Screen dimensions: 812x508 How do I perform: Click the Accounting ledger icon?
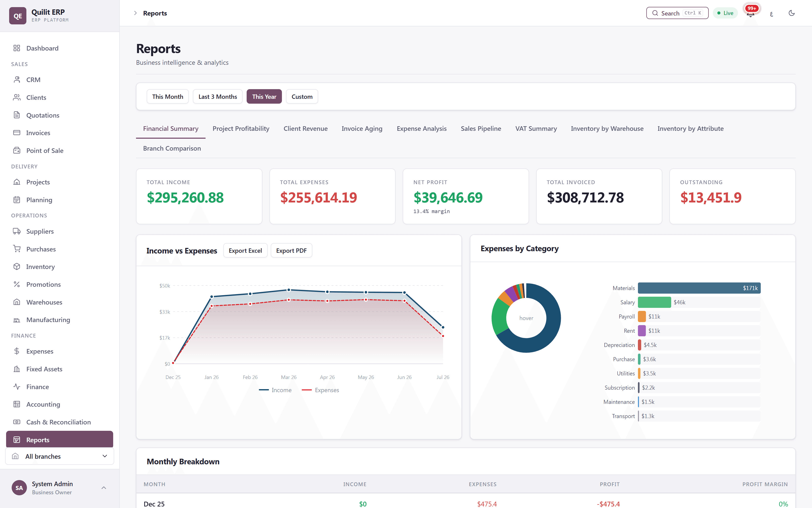coord(17,404)
